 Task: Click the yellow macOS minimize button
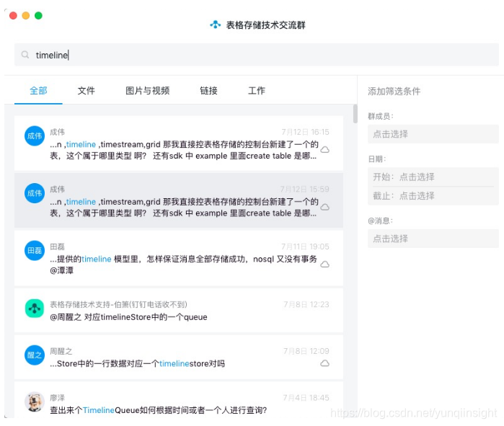click(26, 15)
